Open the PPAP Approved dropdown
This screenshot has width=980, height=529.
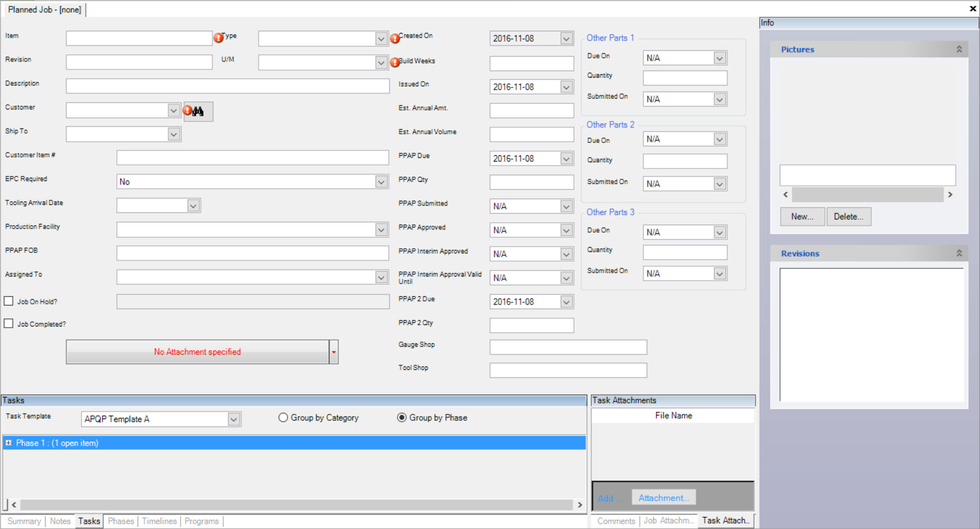pos(566,230)
